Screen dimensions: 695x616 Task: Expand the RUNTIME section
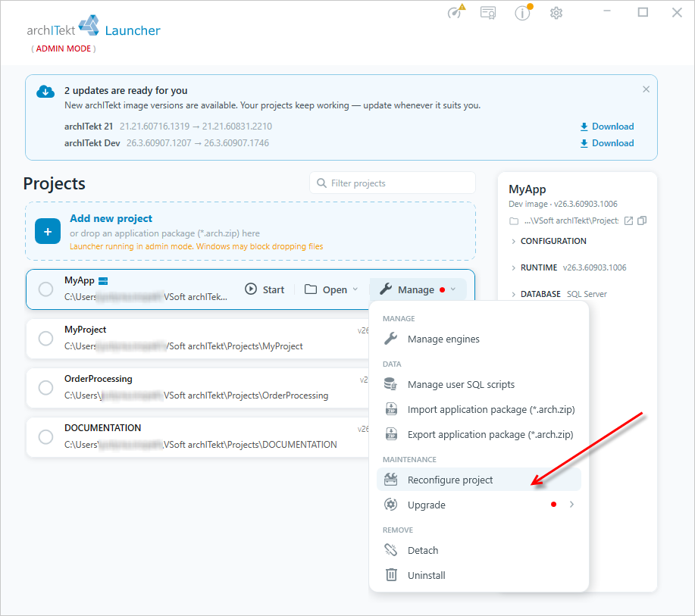coord(568,267)
